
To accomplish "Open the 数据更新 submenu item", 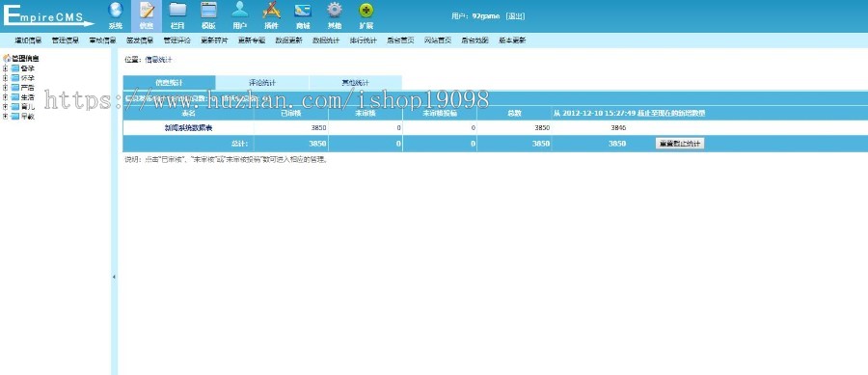I will pyautogui.click(x=289, y=40).
